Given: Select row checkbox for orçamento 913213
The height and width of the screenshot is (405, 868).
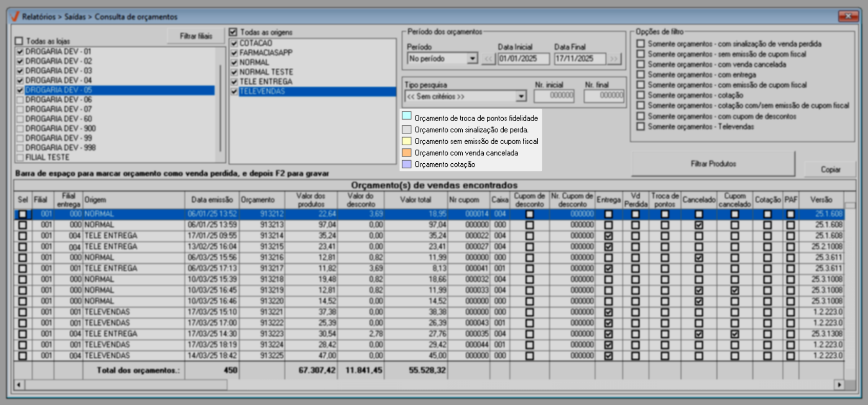Looking at the screenshot, I should point(23,225).
